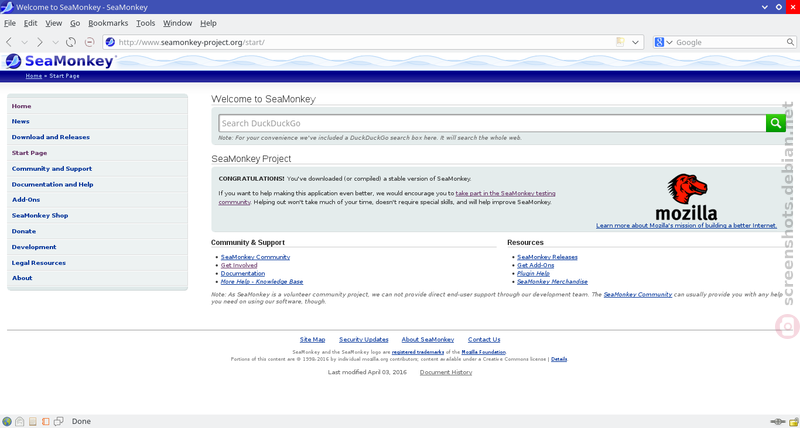Open News in the sidebar
The width and height of the screenshot is (800, 428).
point(20,121)
